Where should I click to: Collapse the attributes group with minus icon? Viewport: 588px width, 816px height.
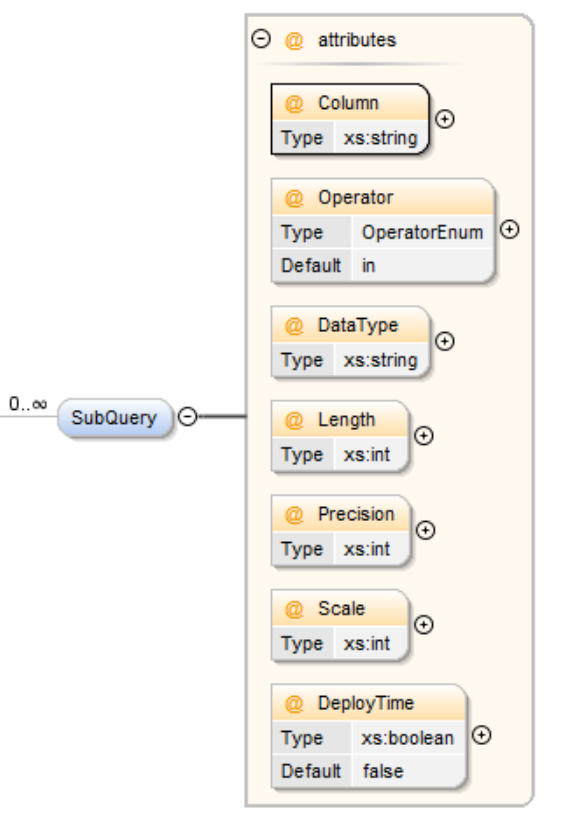click(x=261, y=39)
